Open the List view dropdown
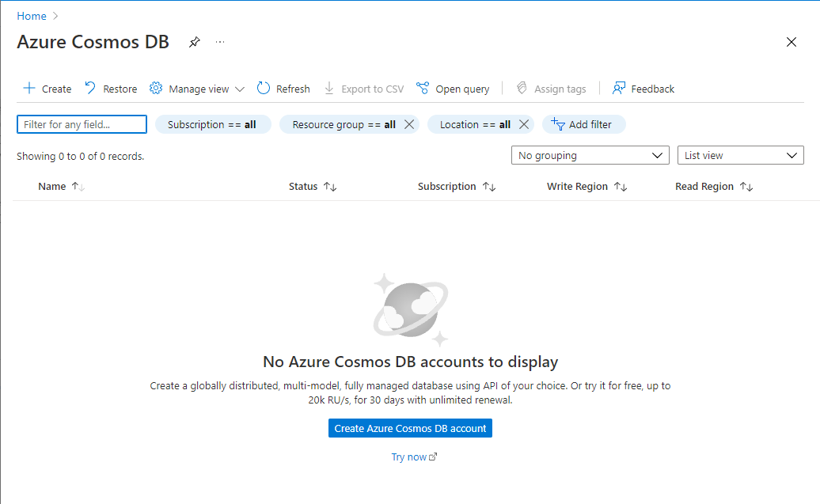 (741, 155)
